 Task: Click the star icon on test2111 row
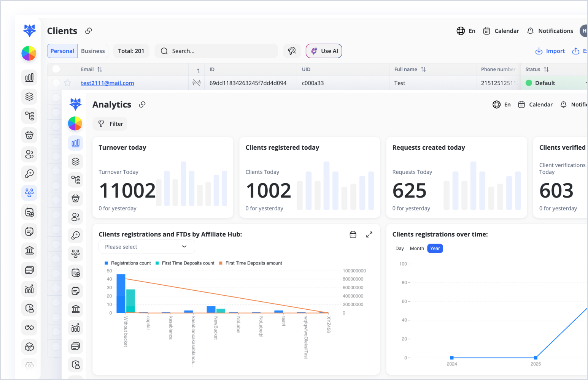point(67,83)
